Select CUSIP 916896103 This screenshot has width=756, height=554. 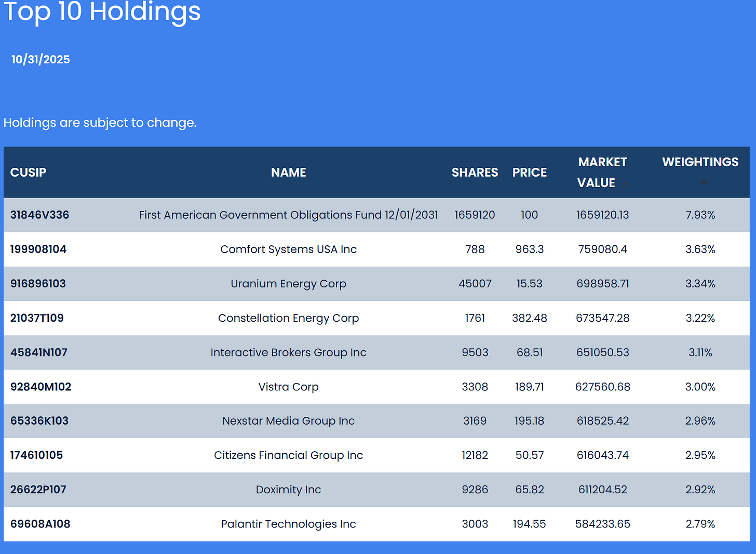38,284
